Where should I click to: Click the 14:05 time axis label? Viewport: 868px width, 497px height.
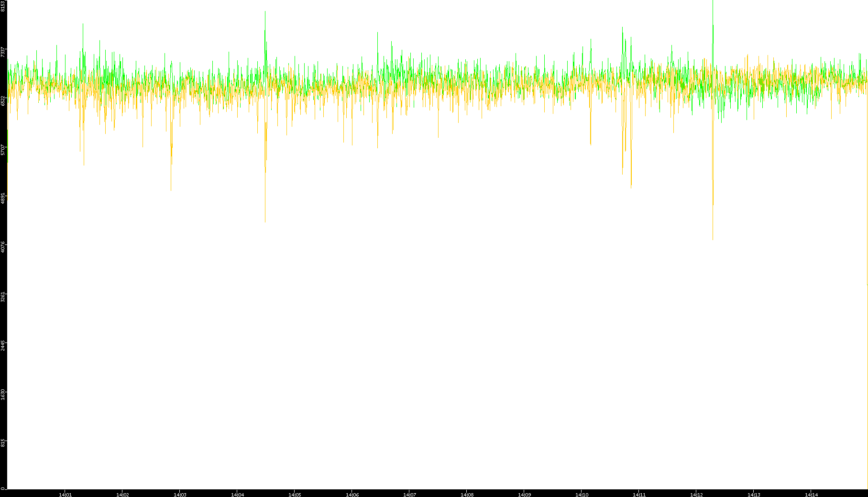pos(295,494)
